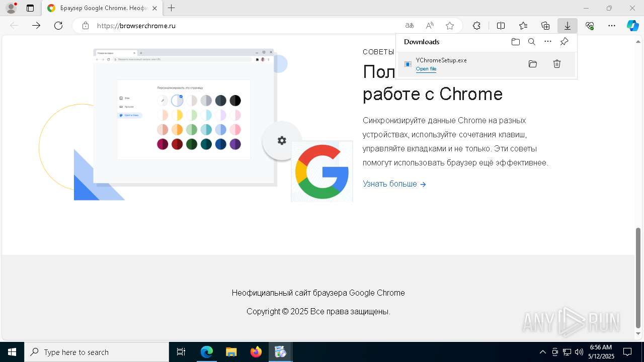Open the Collections icon
Image resolution: width=644 pixels, height=362 pixels.
[545, 26]
